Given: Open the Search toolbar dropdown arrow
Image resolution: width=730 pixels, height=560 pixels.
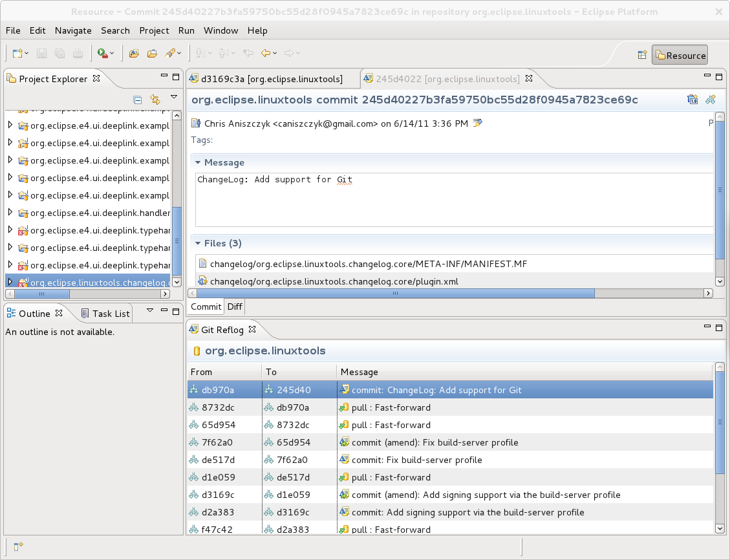Looking at the screenshot, I should point(179,53).
